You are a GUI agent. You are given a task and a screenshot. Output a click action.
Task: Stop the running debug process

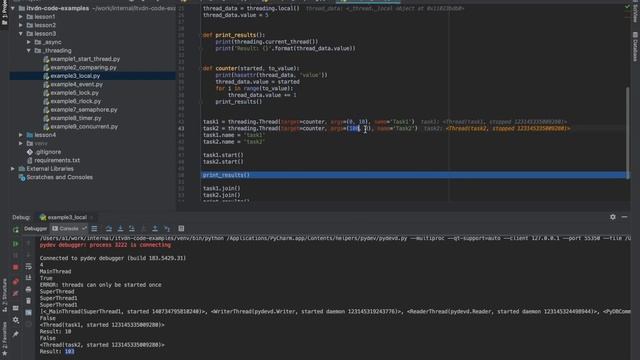[16, 267]
